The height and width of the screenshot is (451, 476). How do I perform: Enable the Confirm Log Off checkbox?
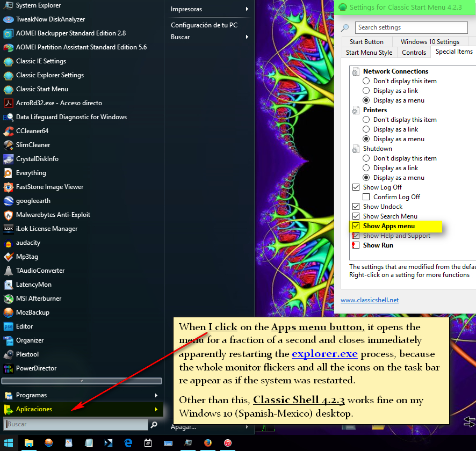(366, 197)
